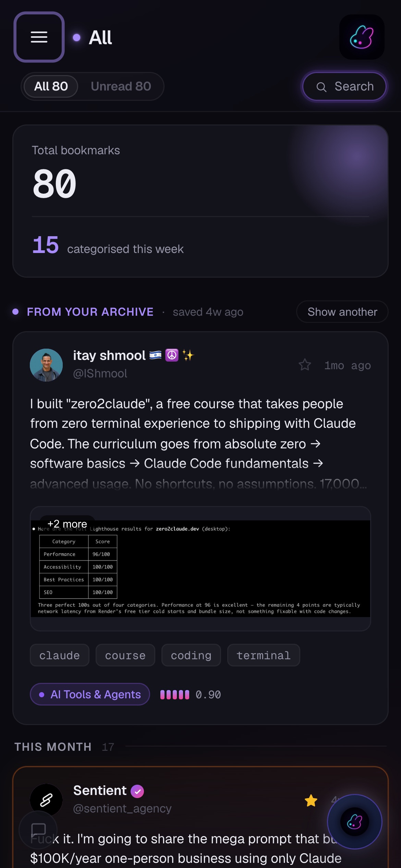Click the Show another button
Image resolution: width=401 pixels, height=868 pixels.
tap(342, 312)
